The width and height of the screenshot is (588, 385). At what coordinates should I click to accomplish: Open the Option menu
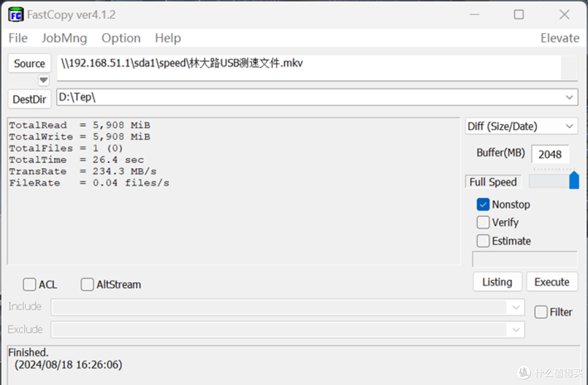(x=121, y=38)
